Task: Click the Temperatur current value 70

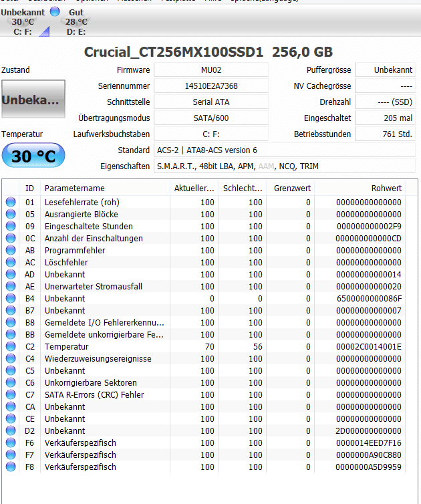Action: tap(210, 346)
